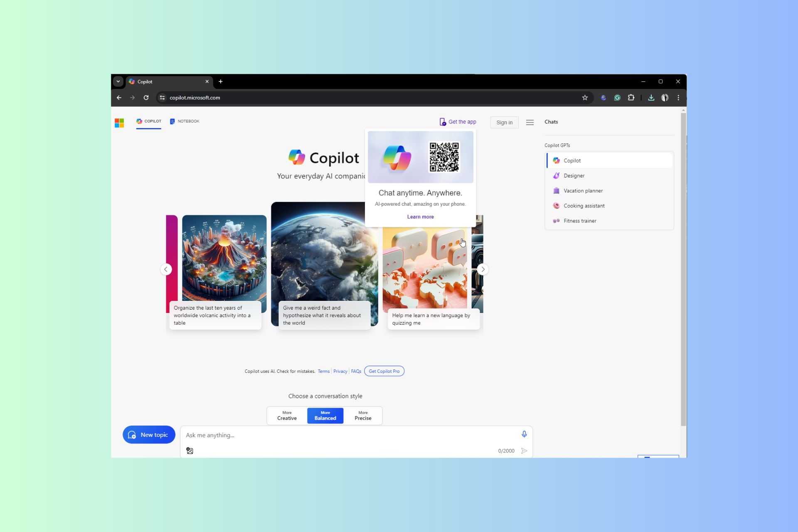Open the Privacy link
This screenshot has width=798, height=532.
coord(340,372)
